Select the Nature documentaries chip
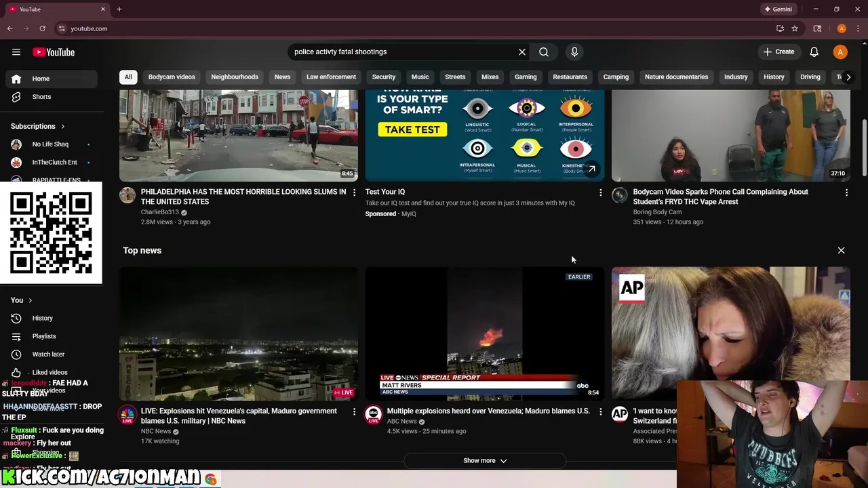This screenshot has width=868, height=488. [676, 77]
